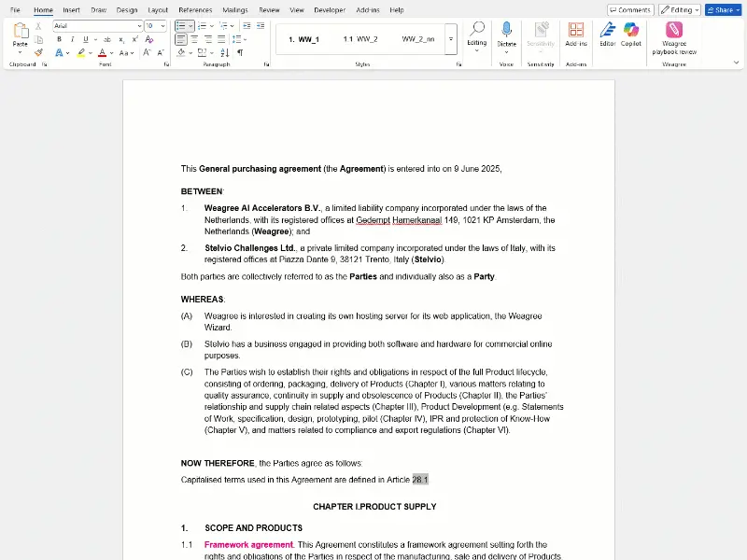
Task: Expand the Styles gallery more arrow
Action: [x=451, y=39]
